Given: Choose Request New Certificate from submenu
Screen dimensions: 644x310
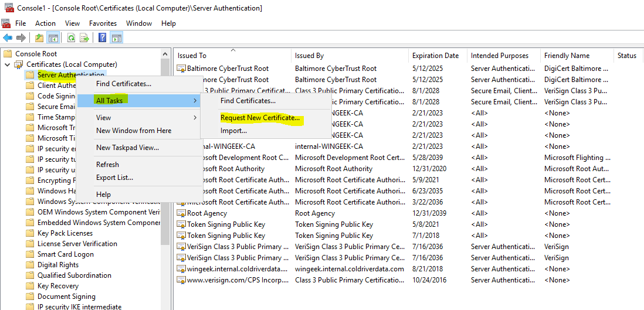Looking at the screenshot, I should coord(260,118).
